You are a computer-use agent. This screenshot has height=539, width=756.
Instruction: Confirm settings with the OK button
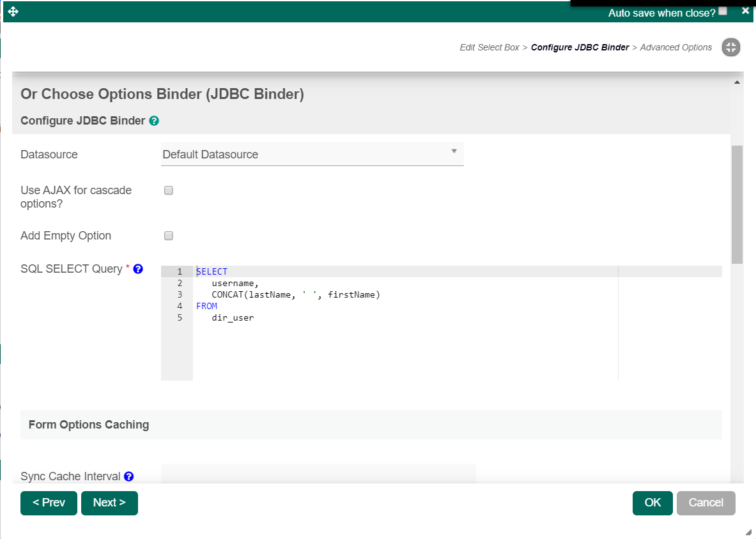tap(652, 503)
